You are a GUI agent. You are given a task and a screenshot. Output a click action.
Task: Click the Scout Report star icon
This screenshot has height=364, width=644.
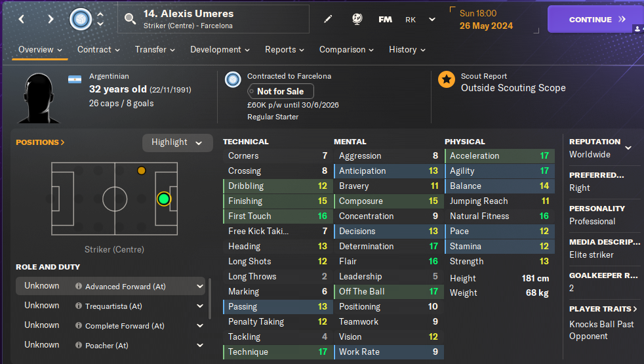point(447,80)
